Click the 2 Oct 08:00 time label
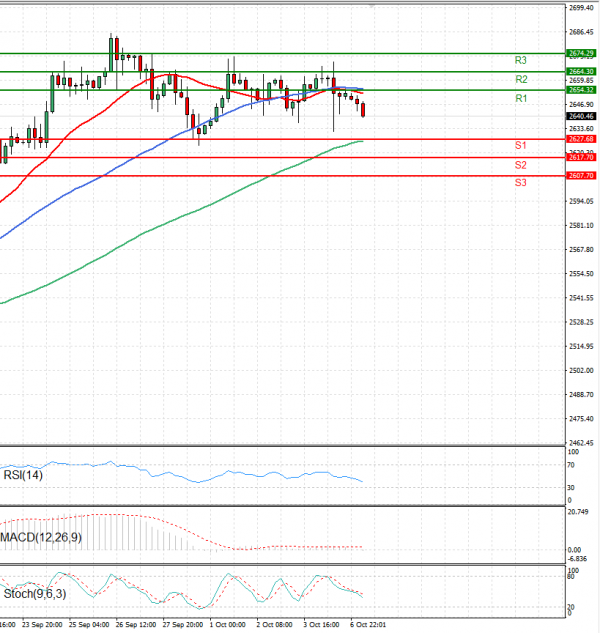This screenshot has height=633, width=600. [274, 625]
